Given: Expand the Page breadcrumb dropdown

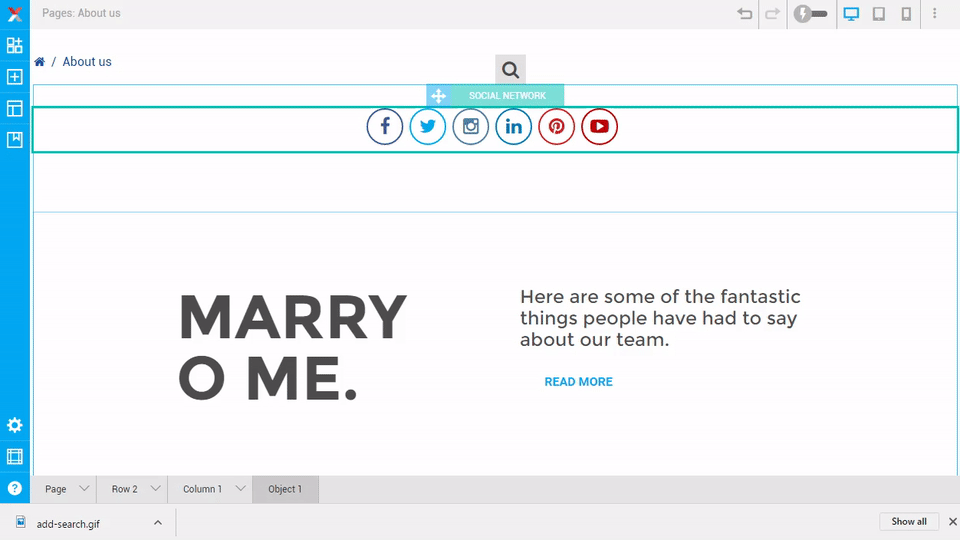Looking at the screenshot, I should click(x=84, y=489).
